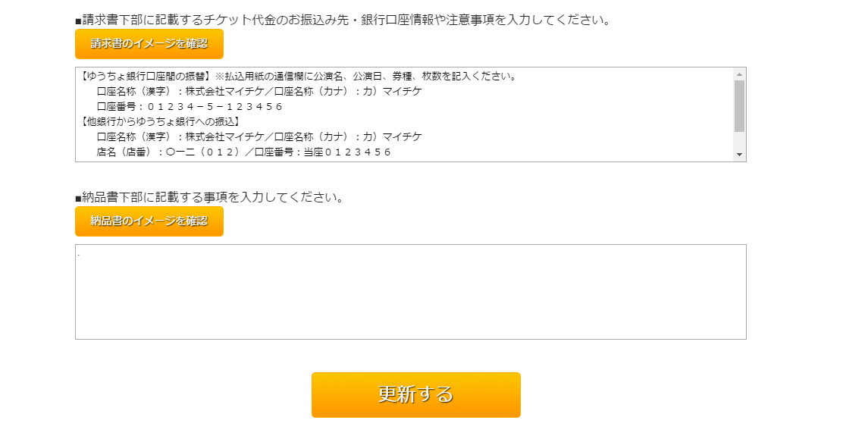Click the invoice textarea scrollbar down arrow

point(739,155)
